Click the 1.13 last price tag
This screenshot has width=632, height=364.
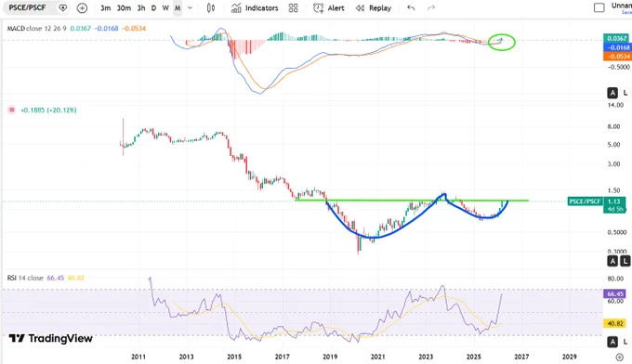[614, 201]
